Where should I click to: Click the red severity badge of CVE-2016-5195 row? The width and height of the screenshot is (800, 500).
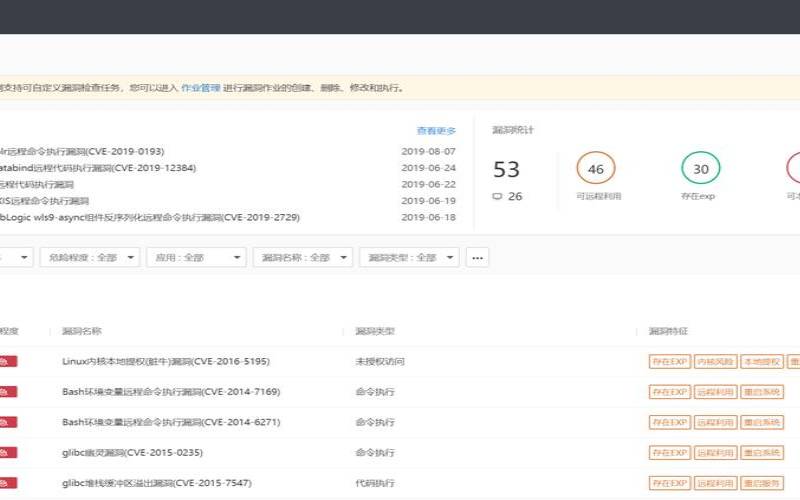10,362
